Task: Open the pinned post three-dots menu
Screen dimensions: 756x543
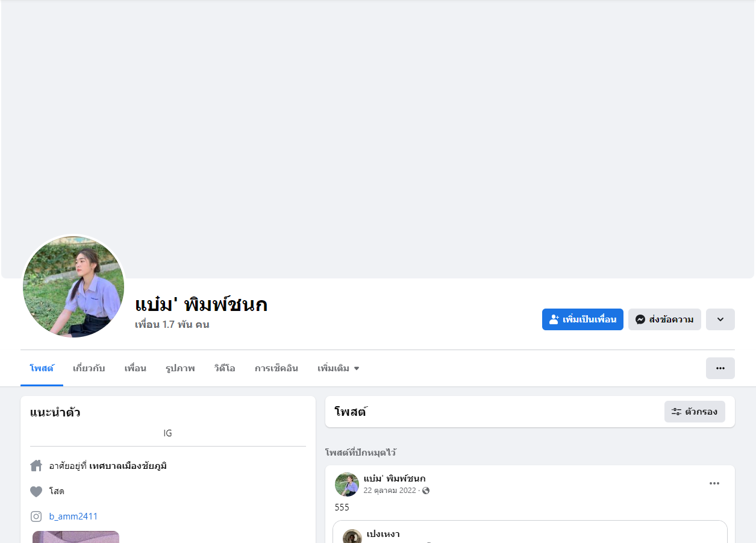Action: pos(714,483)
